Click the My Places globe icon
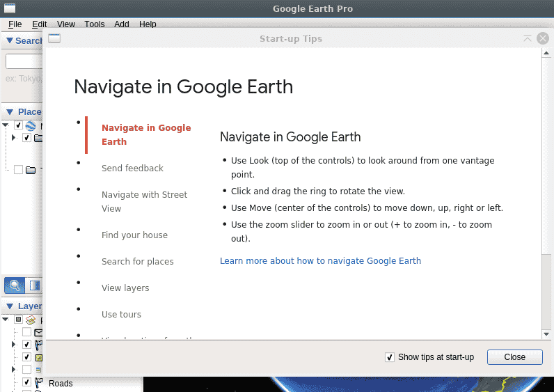Viewport: 554px width, 392px height. tap(31, 125)
